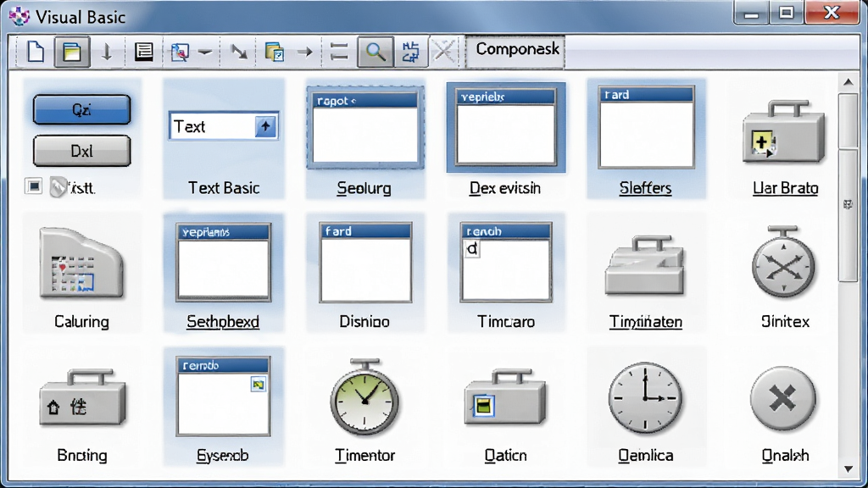Select the Disnipo window component
The image size is (868, 488).
[365, 263]
